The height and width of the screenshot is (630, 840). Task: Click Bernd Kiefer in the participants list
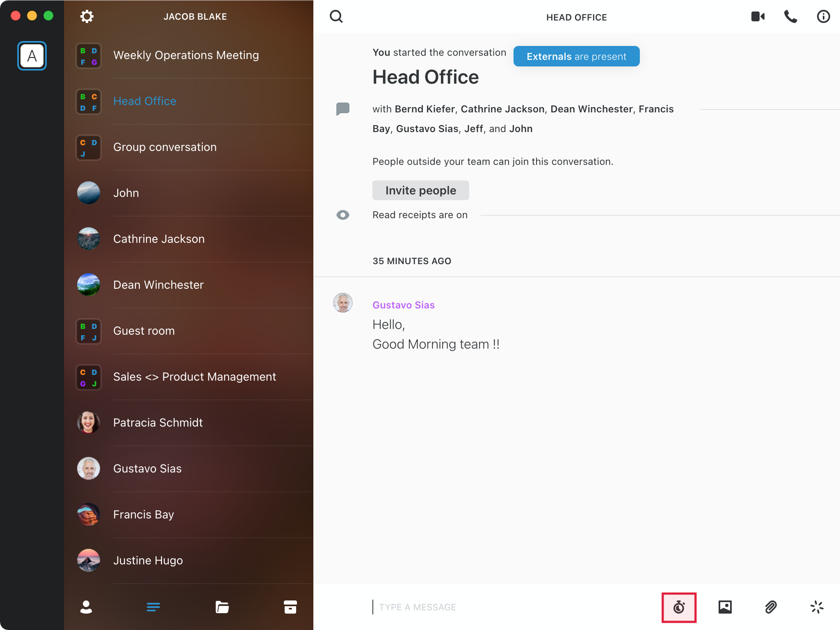click(x=425, y=109)
